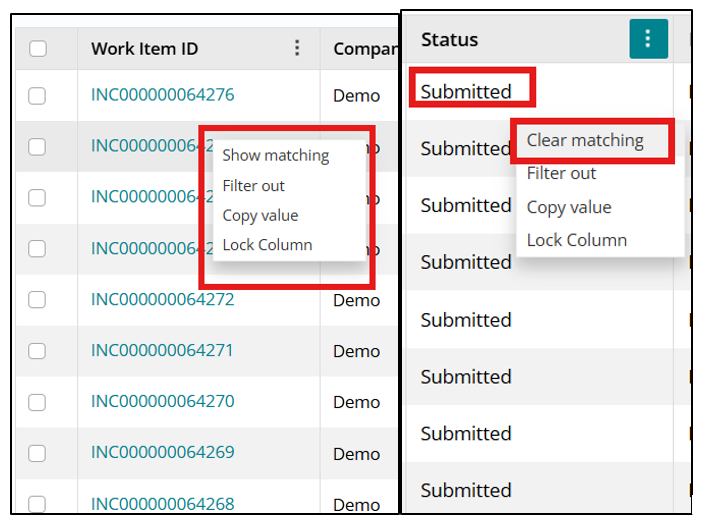Viewport: 701px width, 526px height.
Task: Select Filter out below Show matching
Action: pos(253,185)
